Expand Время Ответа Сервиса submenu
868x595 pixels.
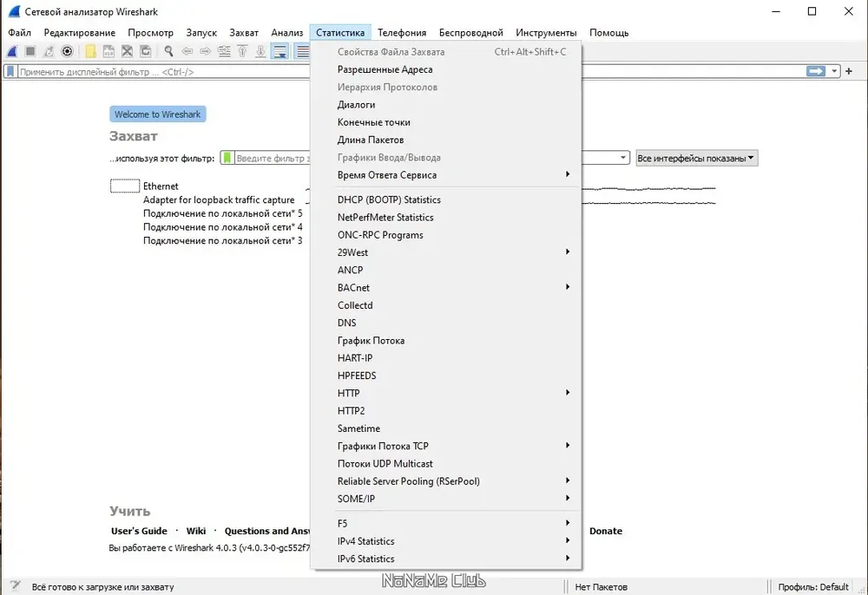446,174
